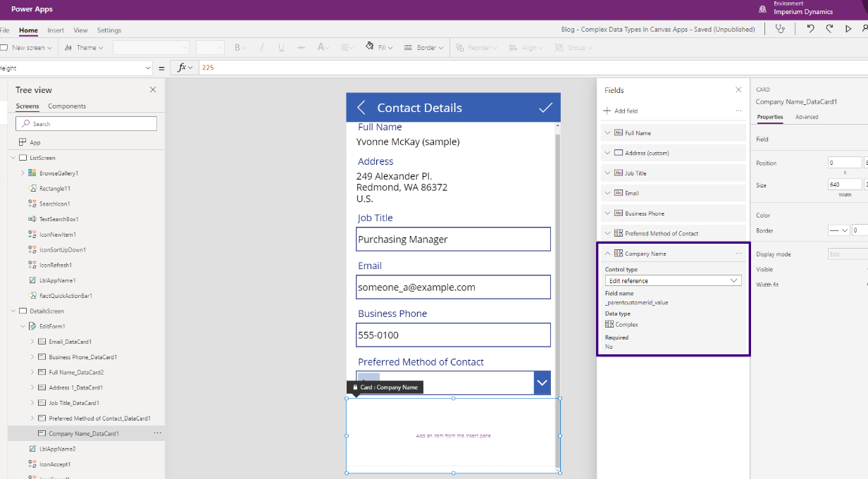
Task: Open the formula fx selector
Action: pos(182,67)
